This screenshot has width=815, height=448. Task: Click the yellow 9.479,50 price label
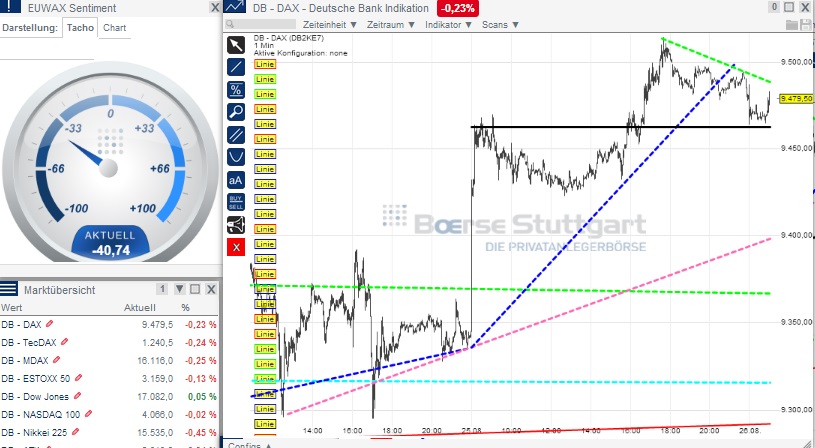[x=796, y=98]
